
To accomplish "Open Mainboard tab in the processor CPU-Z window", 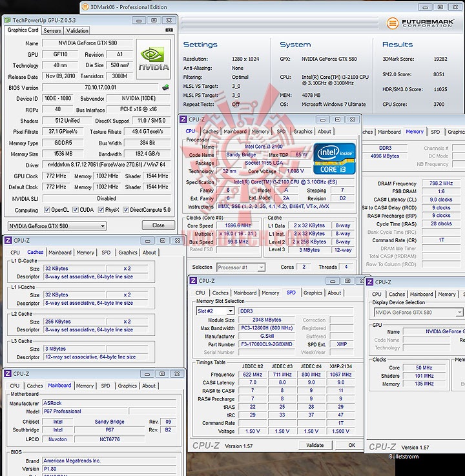I will coord(235,132).
